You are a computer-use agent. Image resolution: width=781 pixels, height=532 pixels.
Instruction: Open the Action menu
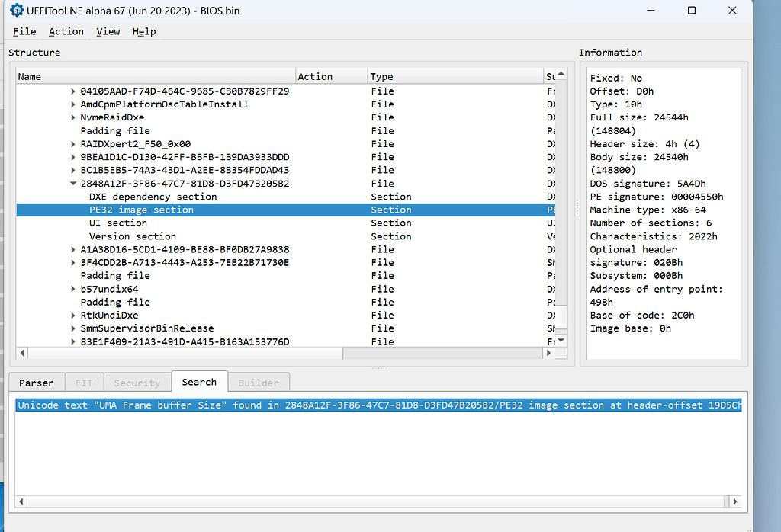tap(66, 31)
